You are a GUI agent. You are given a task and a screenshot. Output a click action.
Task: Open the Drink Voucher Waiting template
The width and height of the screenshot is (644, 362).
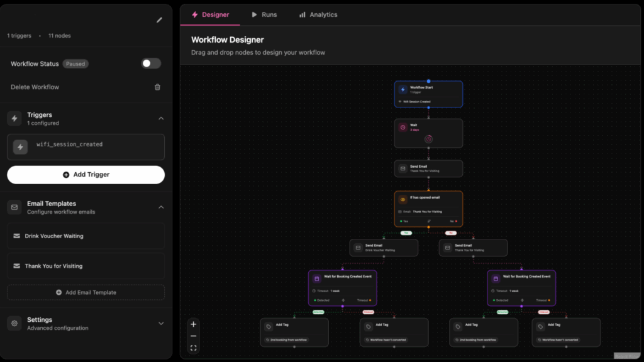pos(86,236)
